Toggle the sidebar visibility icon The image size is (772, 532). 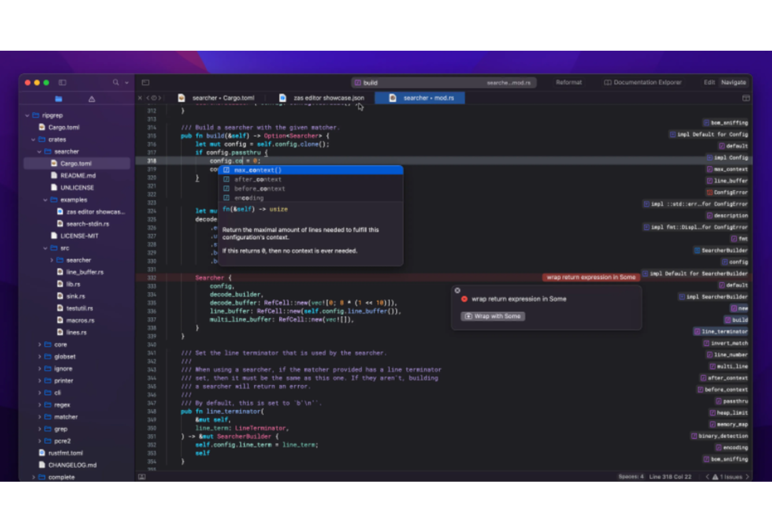[62, 82]
